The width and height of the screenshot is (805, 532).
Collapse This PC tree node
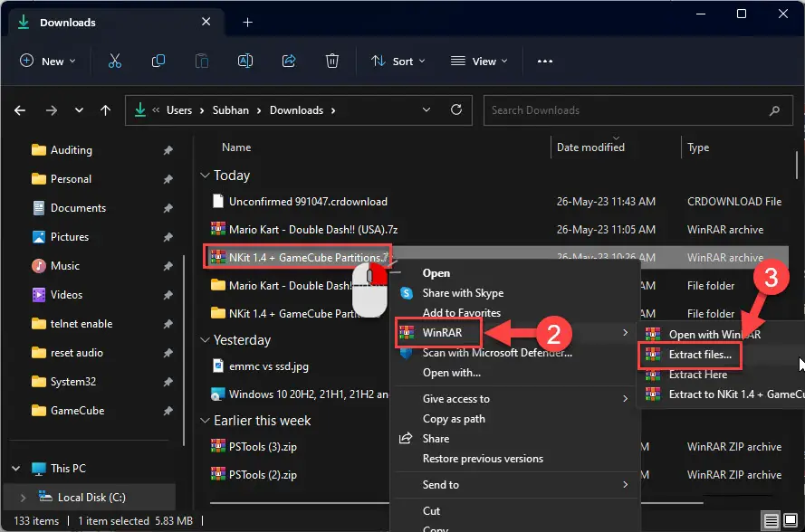pos(16,469)
